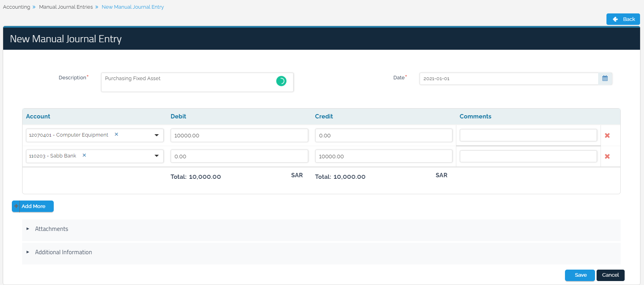Open the calendar date picker icon
644x285 pixels.
coord(605,79)
